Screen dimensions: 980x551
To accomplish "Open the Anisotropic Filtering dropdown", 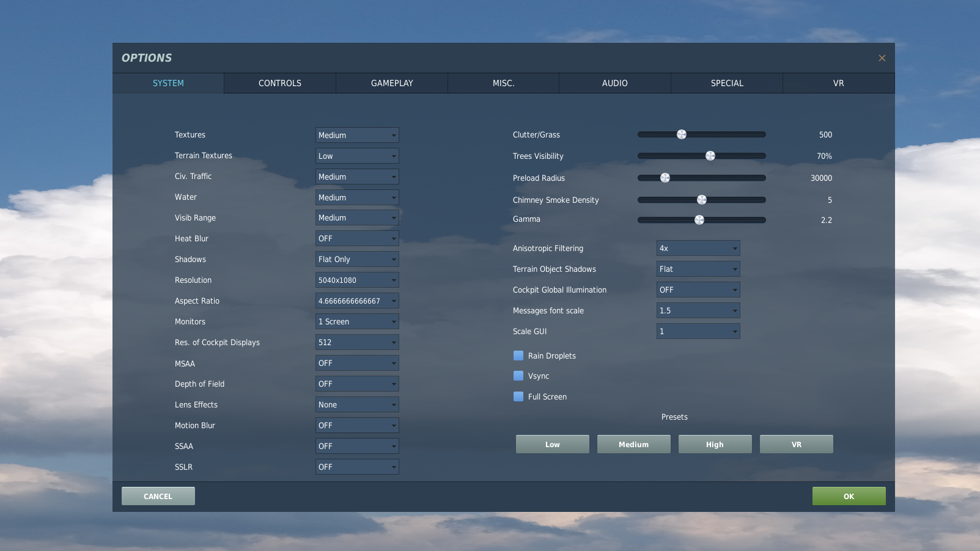I will (698, 248).
